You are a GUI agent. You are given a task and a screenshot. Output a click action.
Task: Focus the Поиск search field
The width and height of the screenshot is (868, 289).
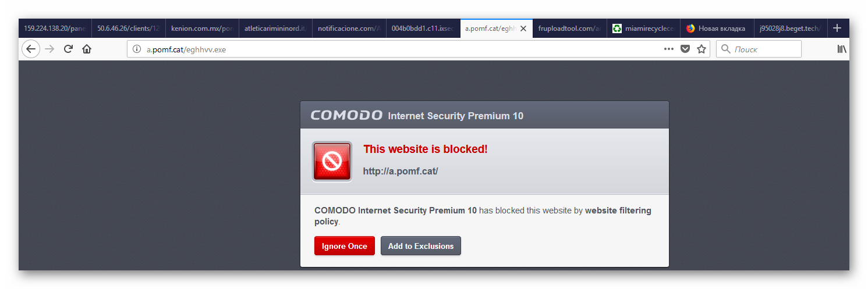pyautogui.click(x=763, y=49)
